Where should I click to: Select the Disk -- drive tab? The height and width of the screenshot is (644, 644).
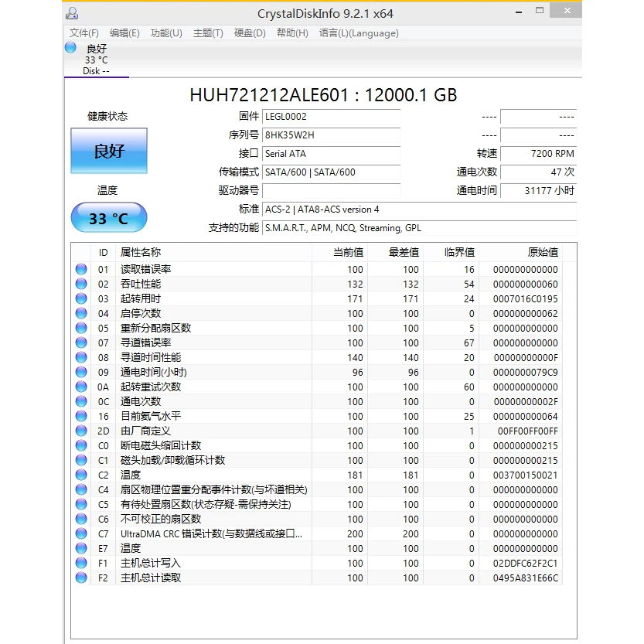click(97, 59)
